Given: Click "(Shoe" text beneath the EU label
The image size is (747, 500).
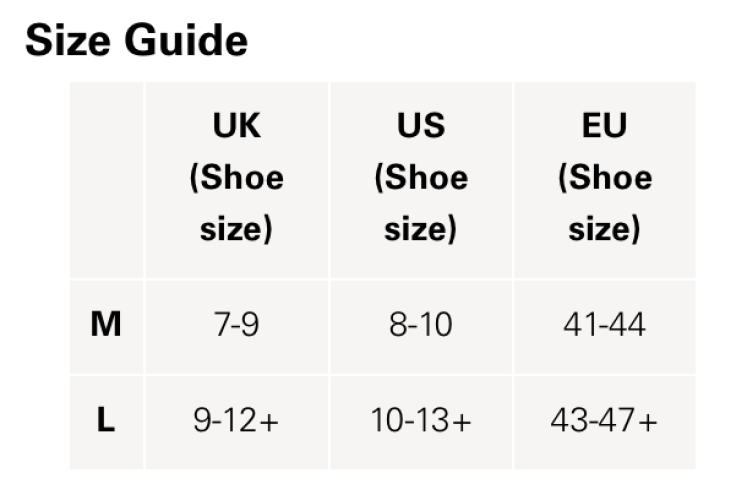Looking at the screenshot, I should pos(604,178).
